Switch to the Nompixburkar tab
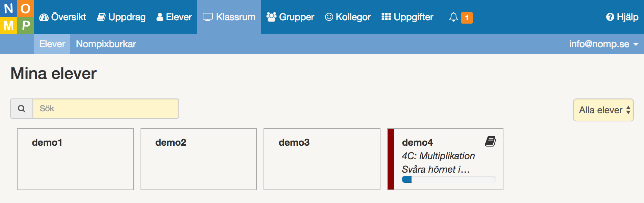This screenshot has height=203, width=644. [106, 44]
